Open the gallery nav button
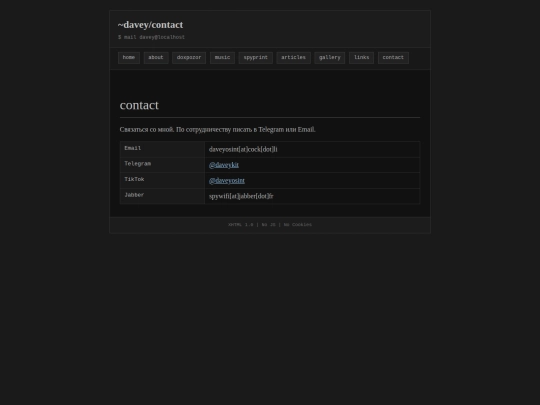The image size is (540, 405). tap(330, 58)
